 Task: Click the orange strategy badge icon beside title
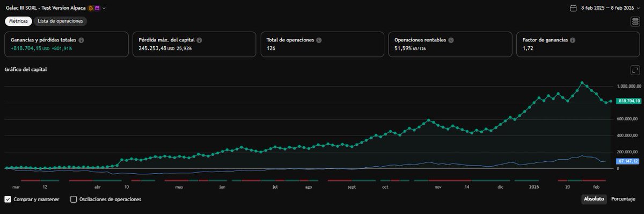91,8
